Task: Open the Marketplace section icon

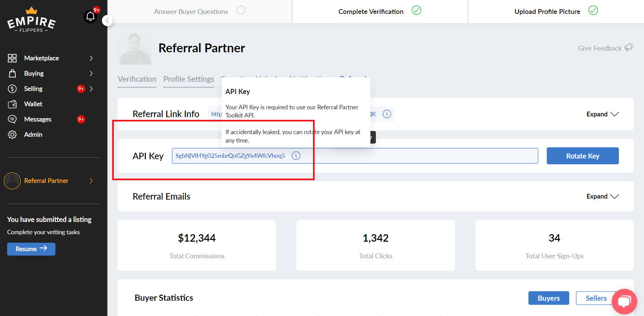Action: 12,58
